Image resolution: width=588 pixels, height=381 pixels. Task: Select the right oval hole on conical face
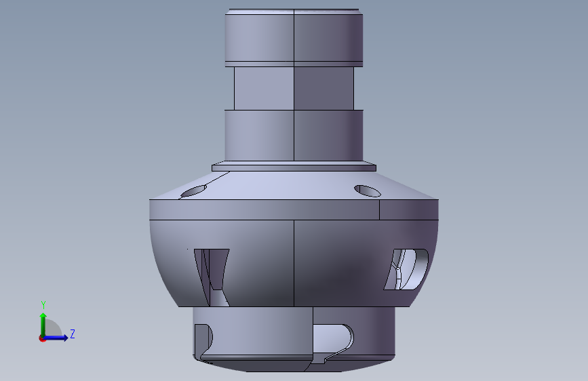coord(368,191)
